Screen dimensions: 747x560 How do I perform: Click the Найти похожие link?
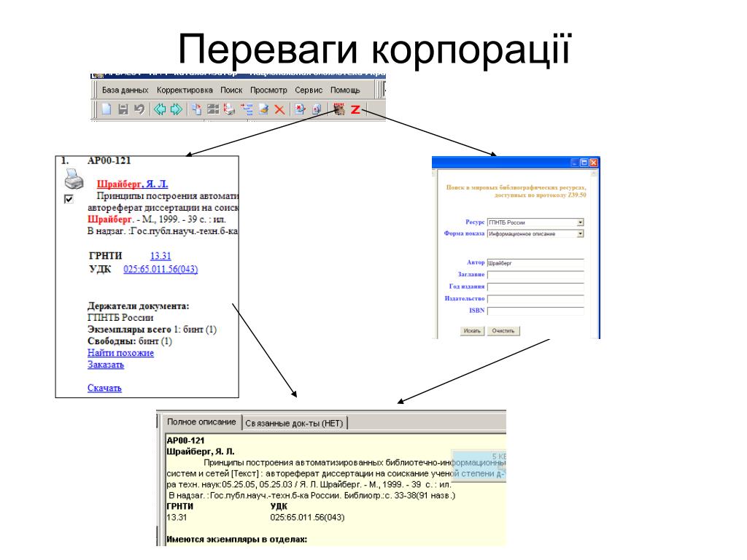120,353
